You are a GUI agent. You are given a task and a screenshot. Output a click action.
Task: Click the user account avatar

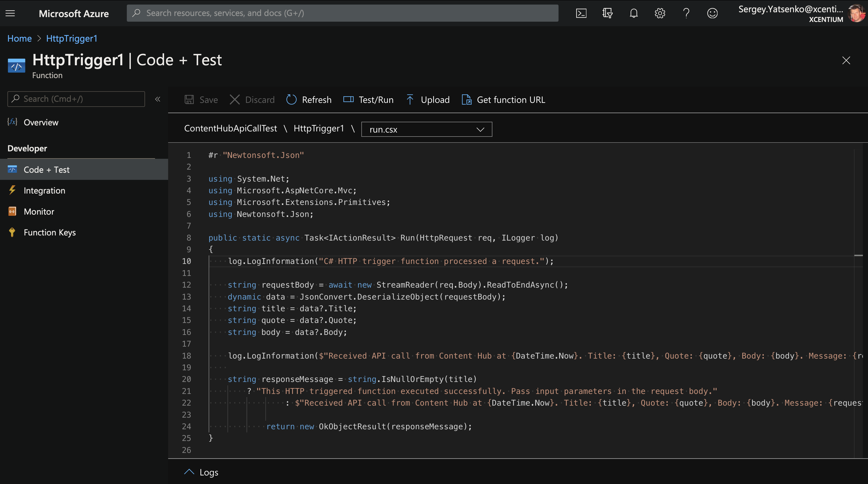(x=856, y=13)
